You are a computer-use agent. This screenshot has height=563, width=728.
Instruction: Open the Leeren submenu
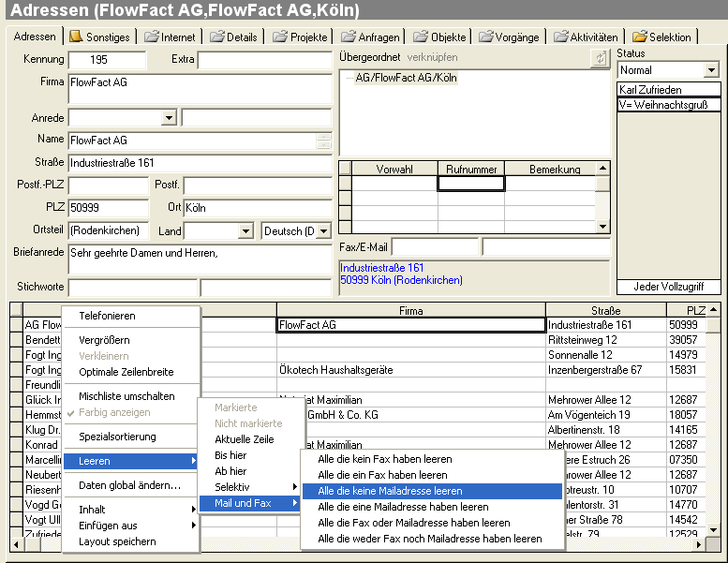click(x=132, y=461)
